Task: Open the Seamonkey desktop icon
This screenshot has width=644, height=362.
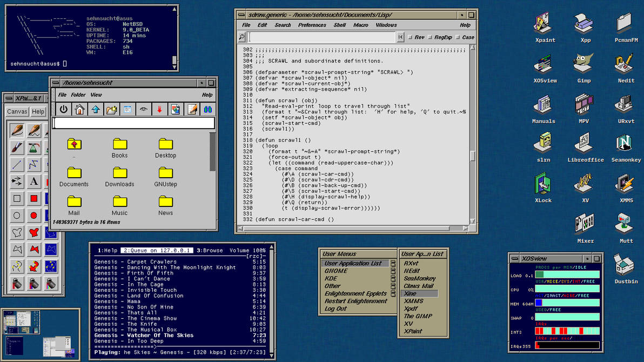Action: [626, 148]
